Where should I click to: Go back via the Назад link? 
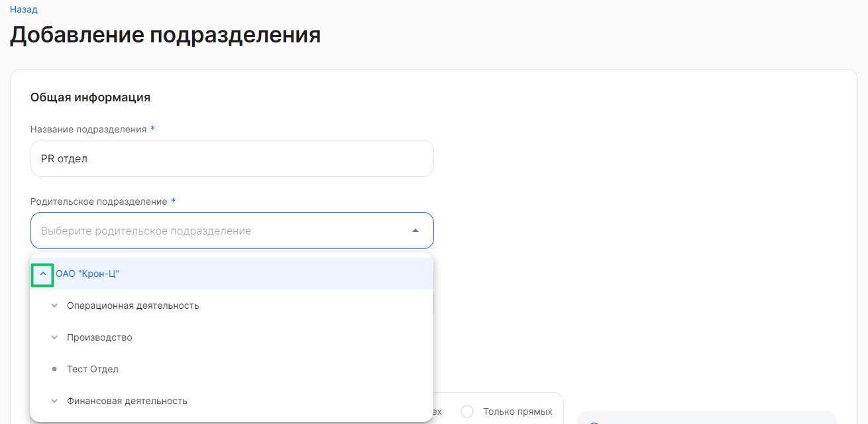tap(23, 9)
